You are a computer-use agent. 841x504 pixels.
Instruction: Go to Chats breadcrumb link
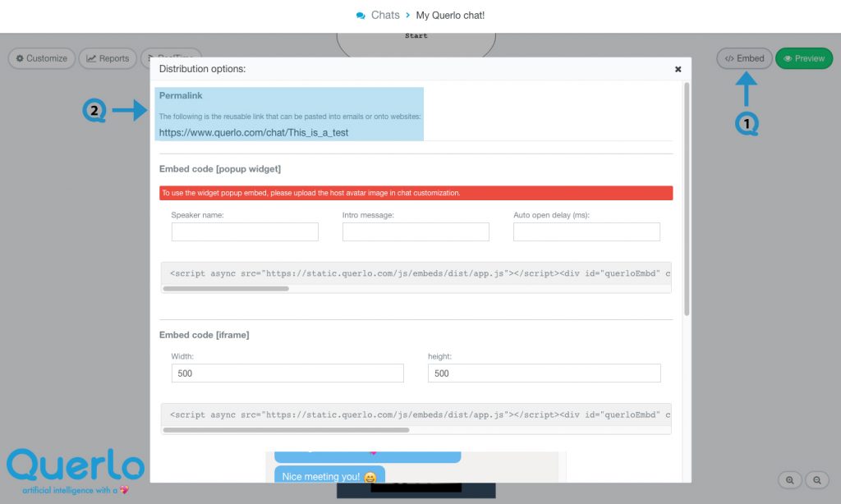(385, 15)
